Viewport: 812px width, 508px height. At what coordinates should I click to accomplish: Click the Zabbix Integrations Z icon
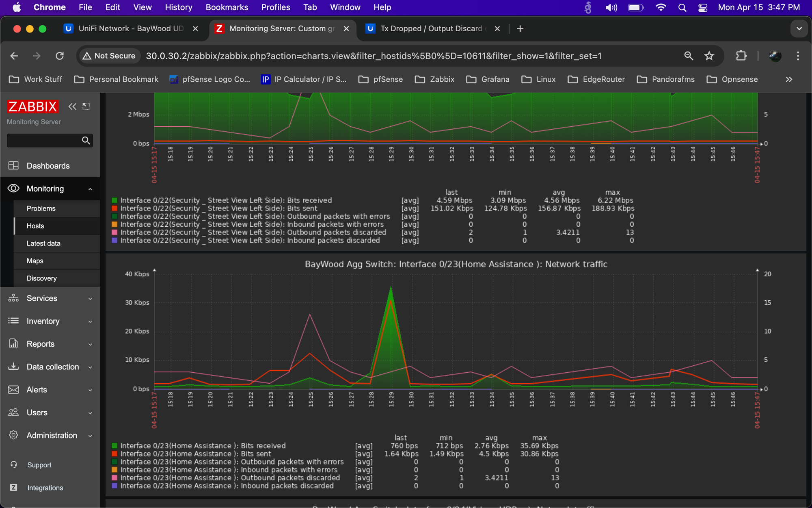click(x=13, y=488)
